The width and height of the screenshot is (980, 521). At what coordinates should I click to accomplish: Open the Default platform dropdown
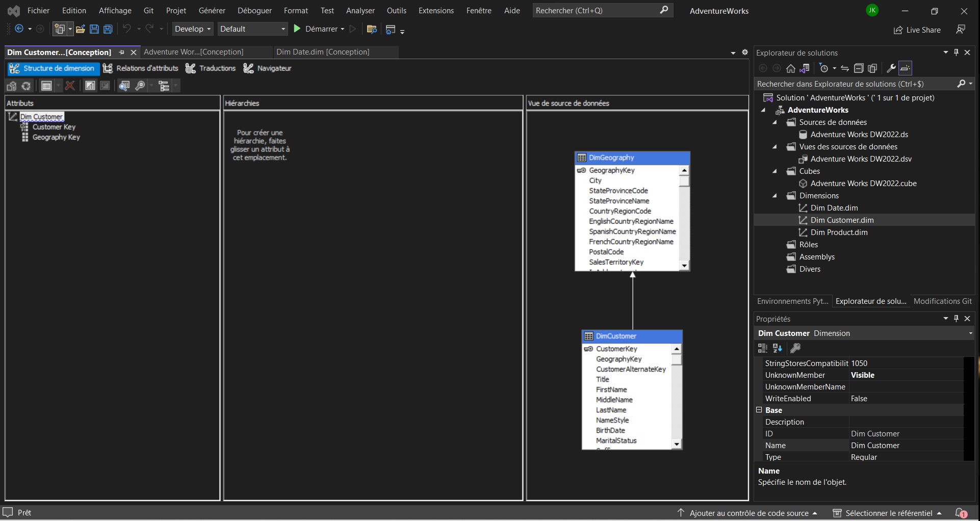pos(253,29)
